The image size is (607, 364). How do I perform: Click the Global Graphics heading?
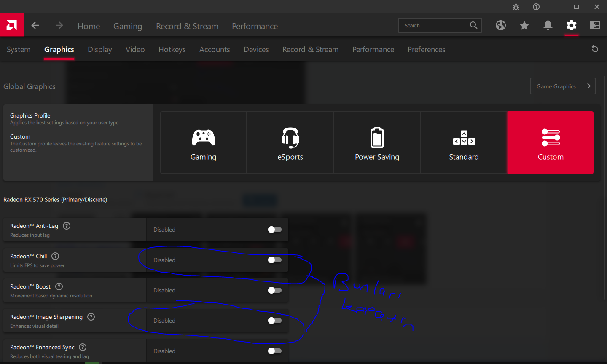point(30,86)
